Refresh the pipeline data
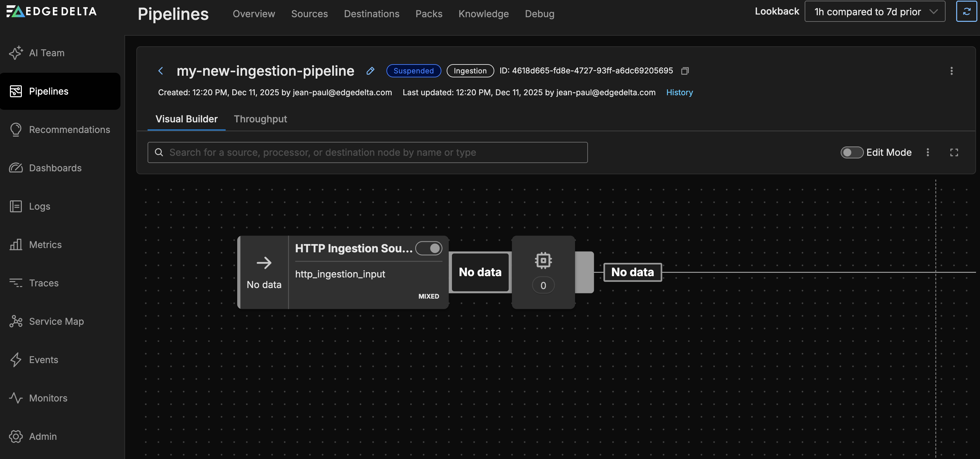980x459 pixels. (x=967, y=11)
